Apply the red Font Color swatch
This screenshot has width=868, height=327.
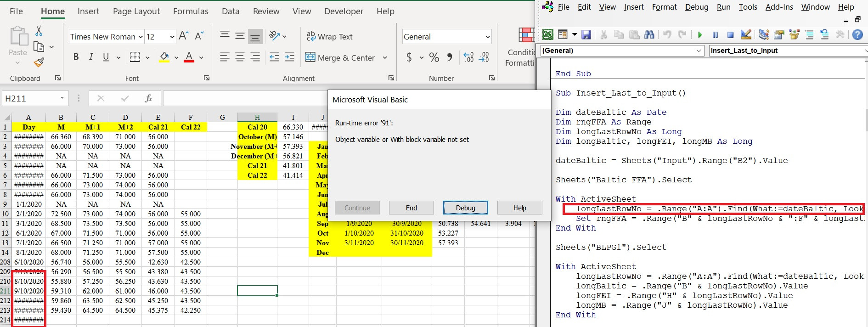coord(189,57)
